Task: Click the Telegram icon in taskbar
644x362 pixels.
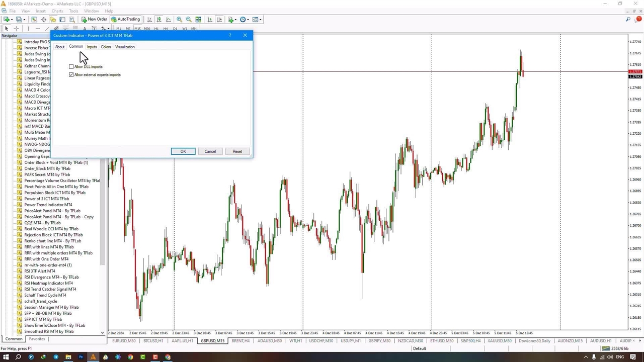Action: 55,357
